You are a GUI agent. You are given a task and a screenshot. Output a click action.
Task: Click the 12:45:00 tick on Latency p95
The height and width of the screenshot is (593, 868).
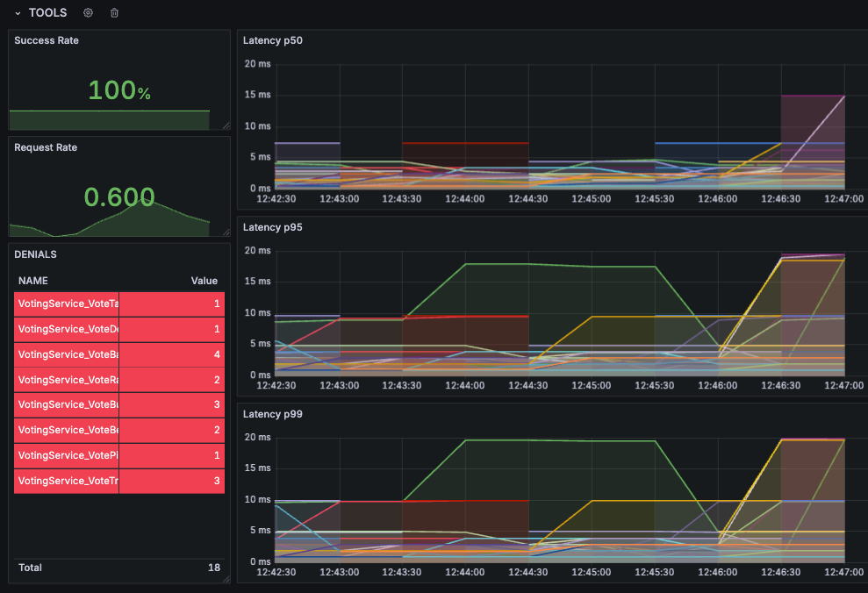[592, 386]
